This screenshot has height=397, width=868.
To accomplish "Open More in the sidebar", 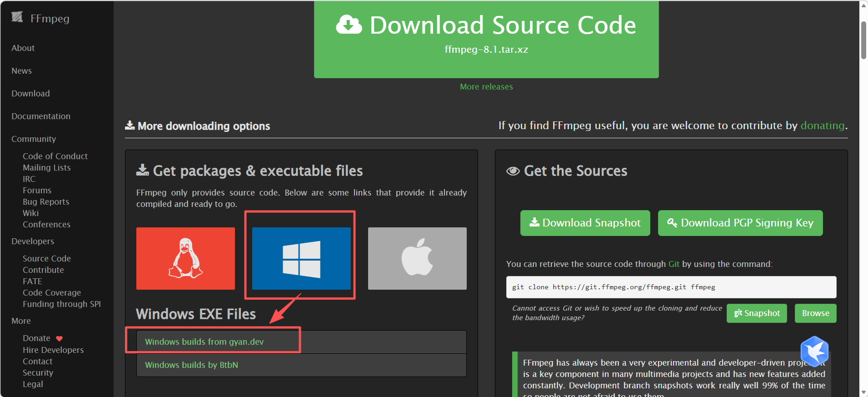I will click(21, 321).
